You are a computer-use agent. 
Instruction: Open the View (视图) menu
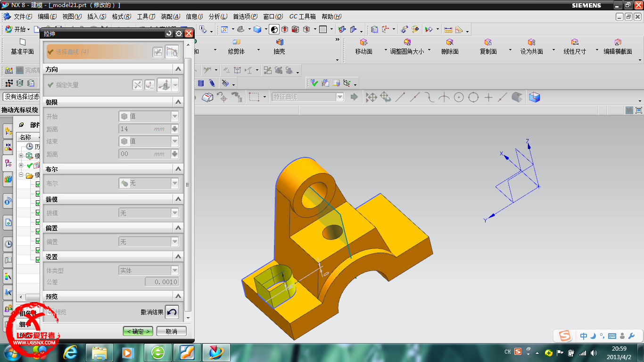point(72,16)
